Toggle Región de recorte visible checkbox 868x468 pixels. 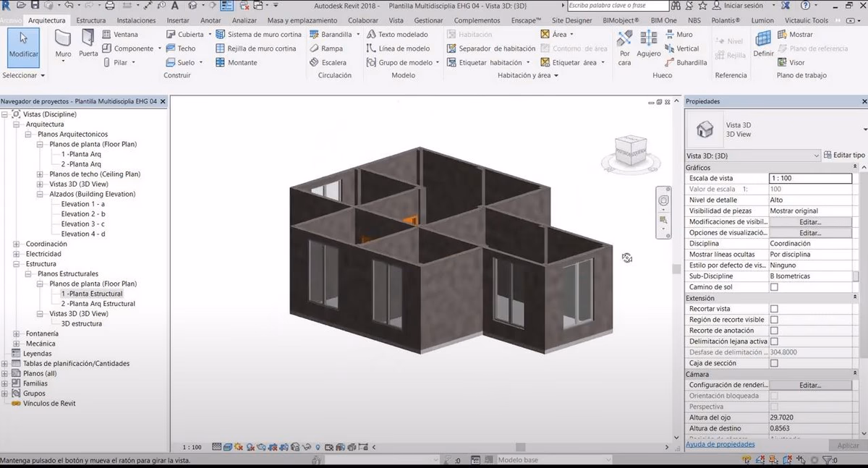click(x=774, y=320)
